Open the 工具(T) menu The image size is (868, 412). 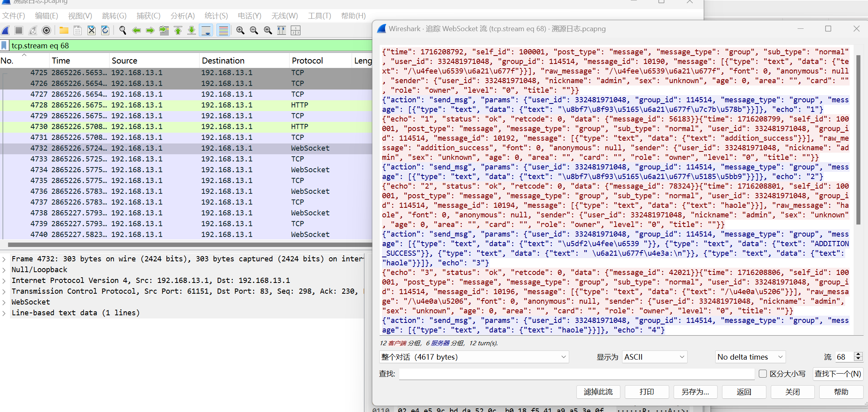320,16
